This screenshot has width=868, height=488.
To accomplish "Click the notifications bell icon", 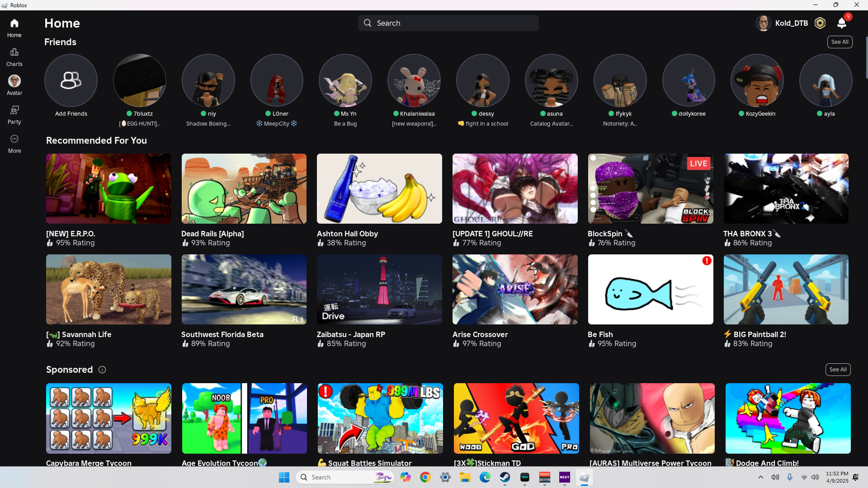I will tap(841, 23).
